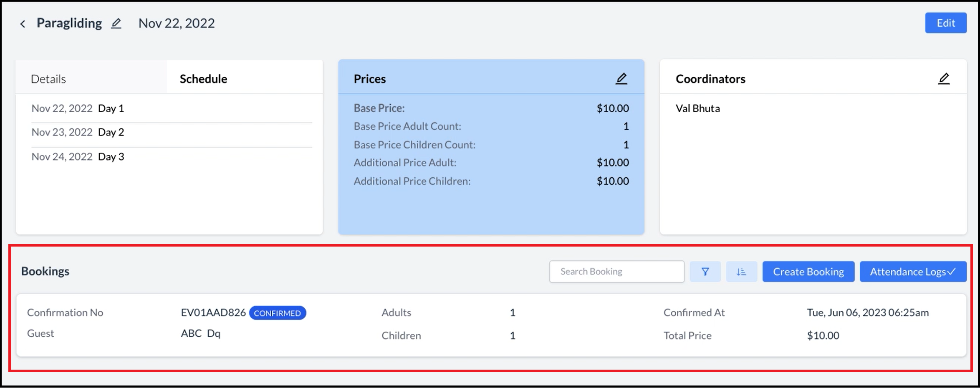The image size is (980, 388).
Task: Open booking EV01AAD826
Action: point(213,312)
